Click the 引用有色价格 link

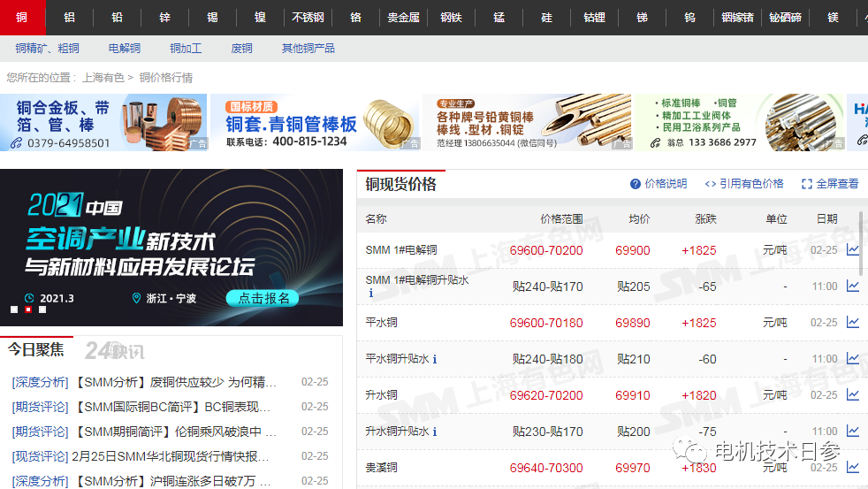tap(743, 184)
